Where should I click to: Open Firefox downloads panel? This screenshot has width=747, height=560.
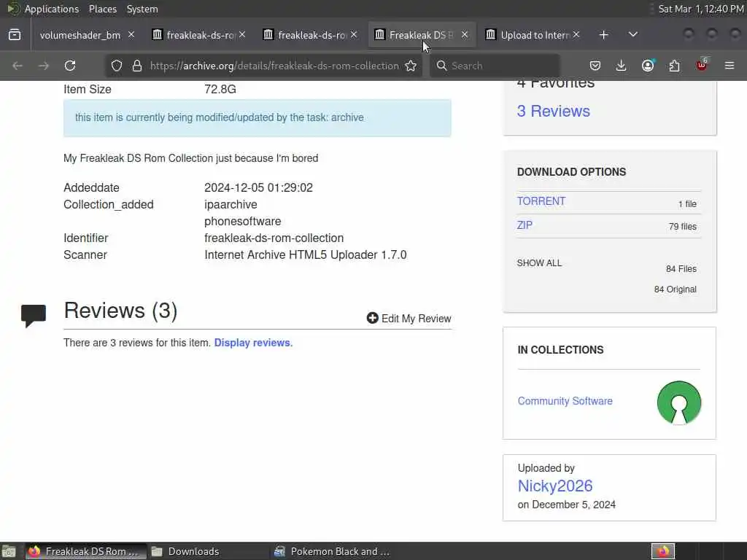click(621, 66)
